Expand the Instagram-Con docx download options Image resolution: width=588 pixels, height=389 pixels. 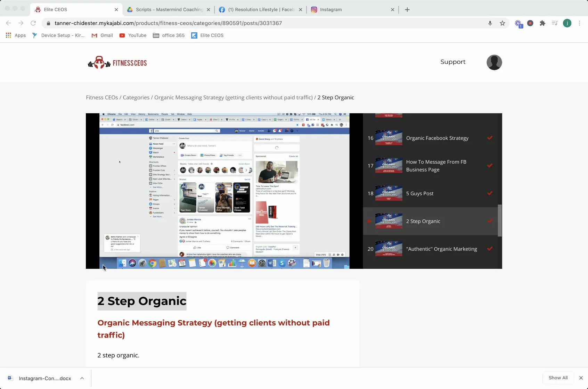click(x=82, y=378)
